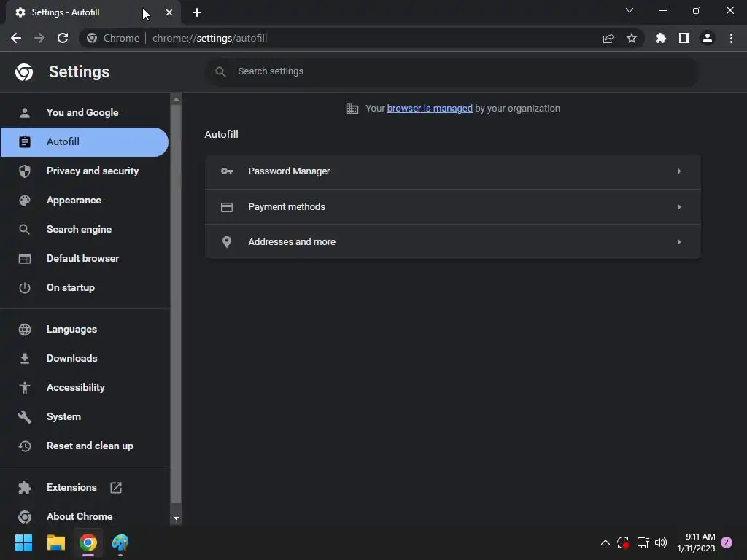Click the sync status tray icon
This screenshot has height=560, width=747.
click(x=623, y=542)
